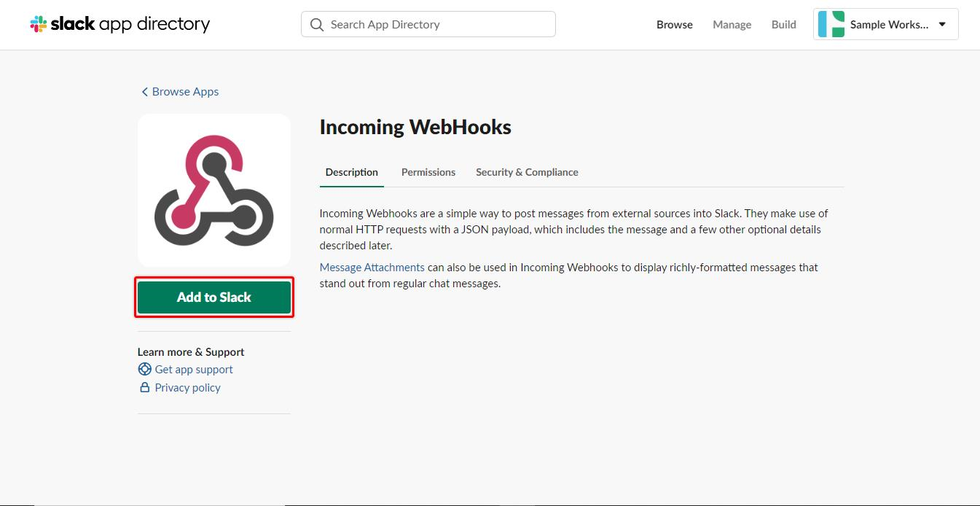Click the Incoming WebHooks heading
Image resolution: width=980 pixels, height=506 pixels.
(415, 127)
